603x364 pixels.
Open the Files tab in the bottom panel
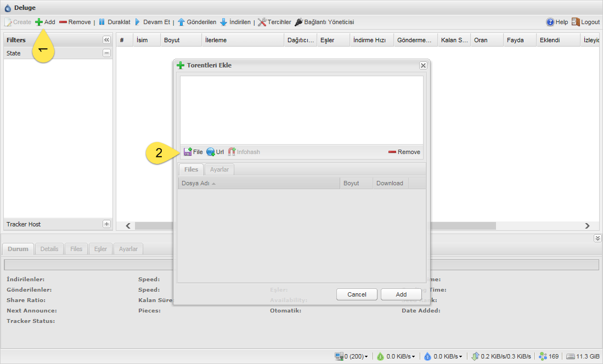coord(76,249)
